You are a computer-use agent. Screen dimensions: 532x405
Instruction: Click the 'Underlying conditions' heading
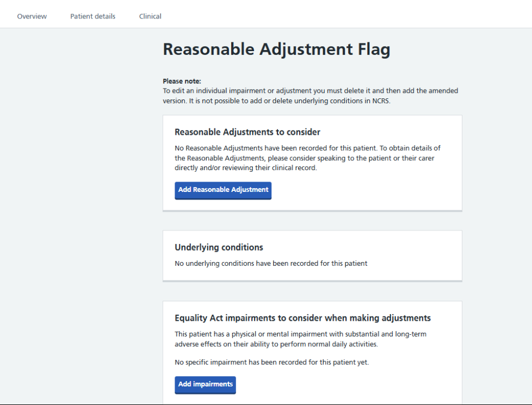pos(219,247)
